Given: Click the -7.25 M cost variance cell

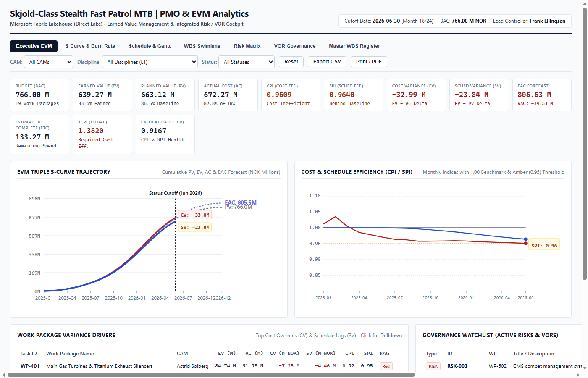Looking at the screenshot, I should click(289, 366).
